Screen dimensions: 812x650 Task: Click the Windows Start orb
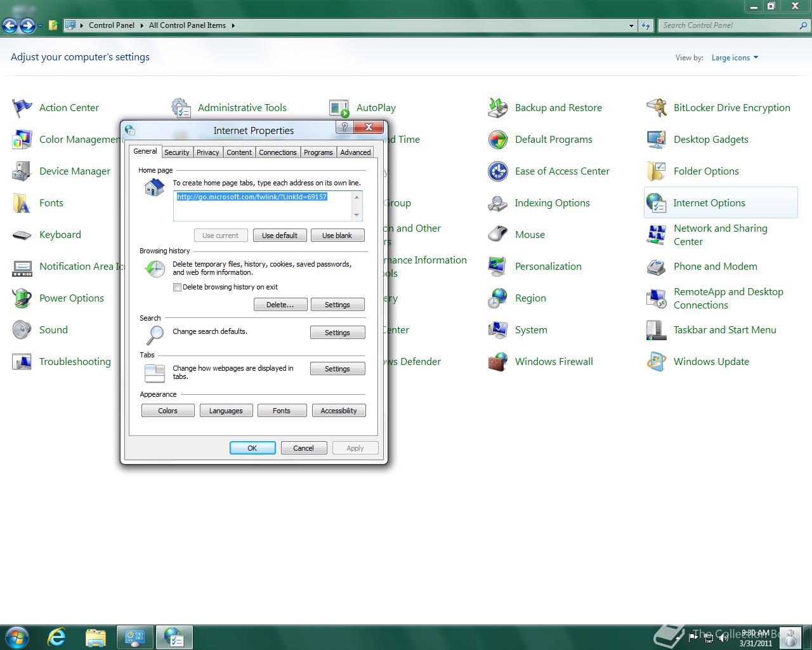[x=16, y=637]
